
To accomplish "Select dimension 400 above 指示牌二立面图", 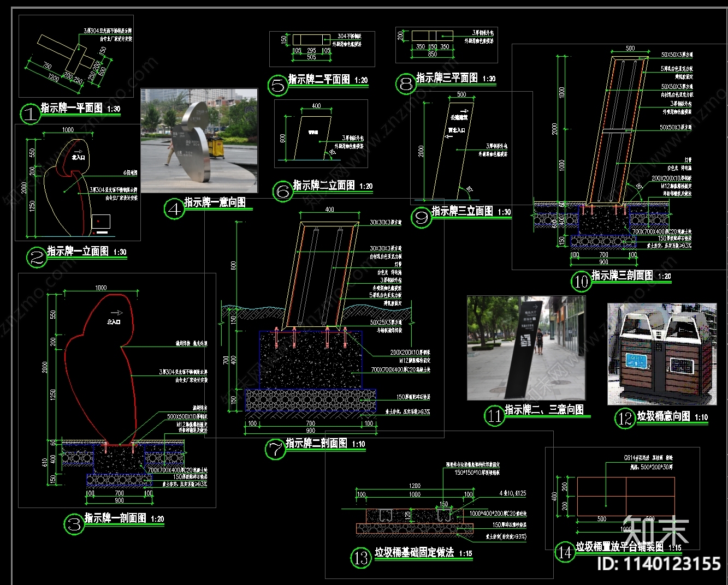I will 316,106.
